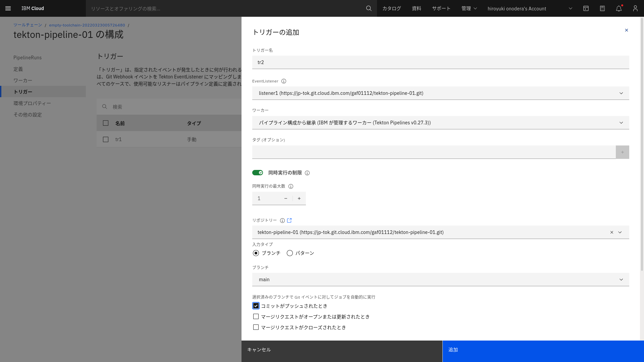Screen dimensions: 644x362
Task: Disable the コミットがプッシュされたとき checkbox
Action: [x=256, y=305]
